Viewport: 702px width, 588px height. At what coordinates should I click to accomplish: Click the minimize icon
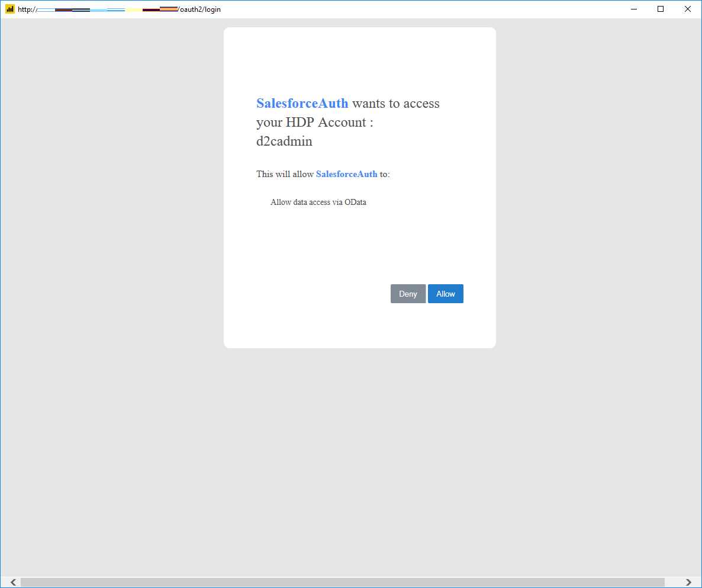point(633,9)
